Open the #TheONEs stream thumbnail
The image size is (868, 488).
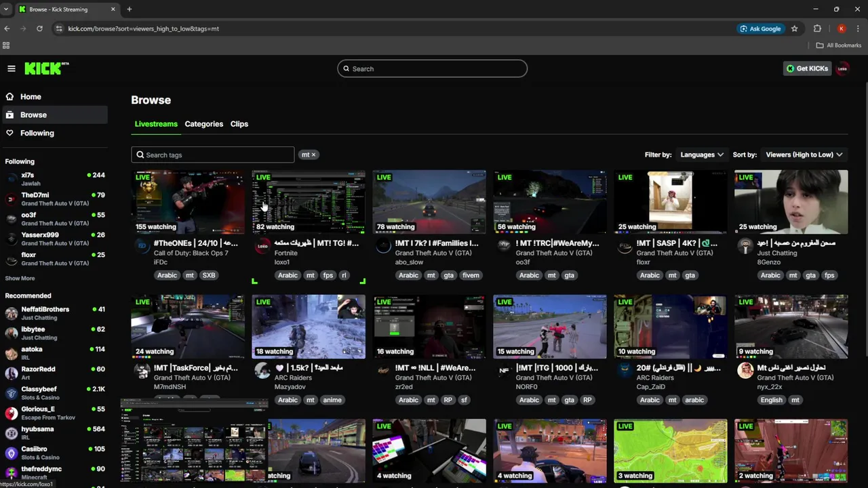click(188, 202)
